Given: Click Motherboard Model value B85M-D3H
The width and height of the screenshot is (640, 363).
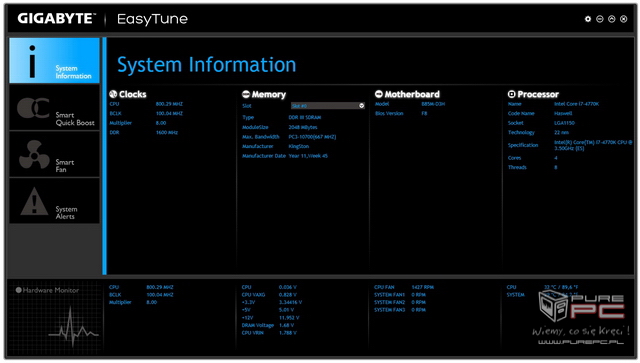Looking at the screenshot, I should [433, 104].
